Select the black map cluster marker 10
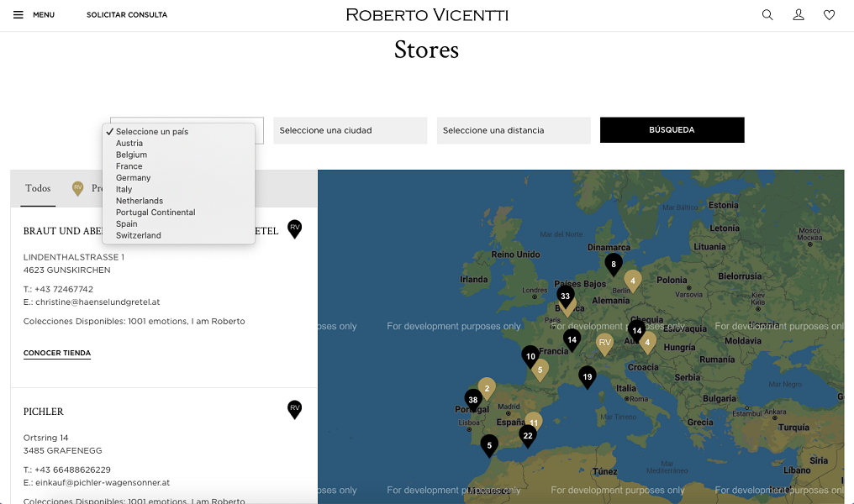The image size is (854, 504). pyautogui.click(x=530, y=357)
